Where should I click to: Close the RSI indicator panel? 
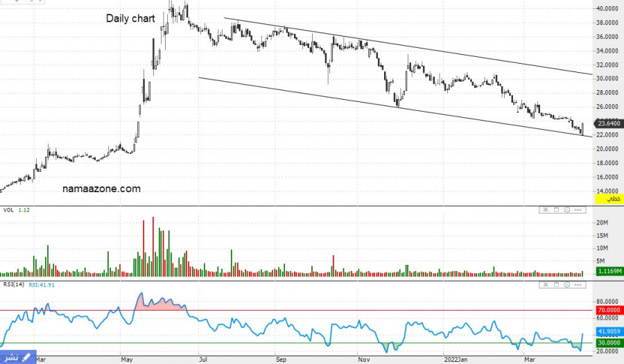point(545,285)
